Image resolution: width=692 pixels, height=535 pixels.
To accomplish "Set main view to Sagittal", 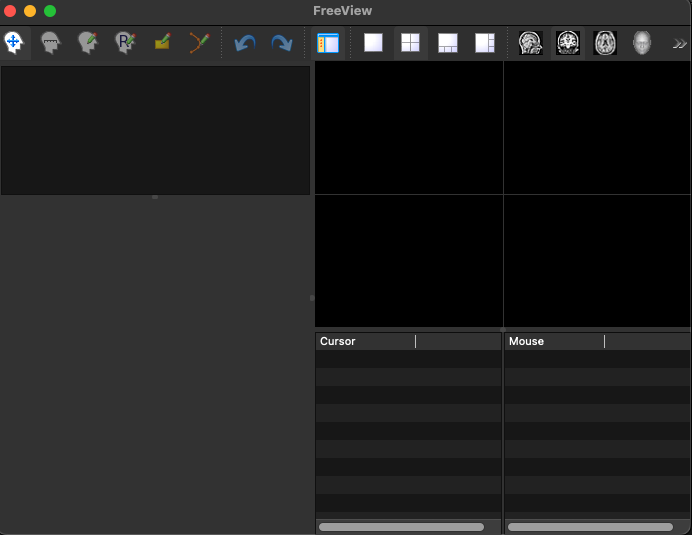I will pos(531,43).
